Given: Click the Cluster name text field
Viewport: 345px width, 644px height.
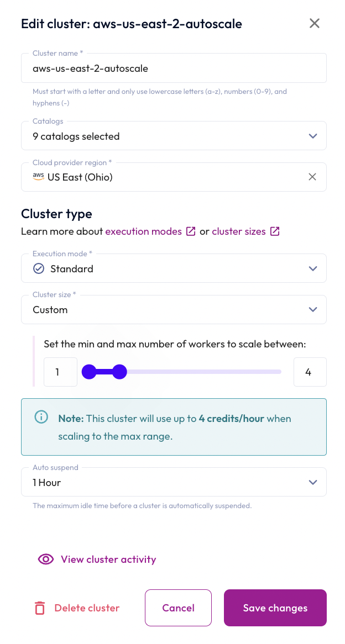Looking at the screenshot, I should point(174,69).
